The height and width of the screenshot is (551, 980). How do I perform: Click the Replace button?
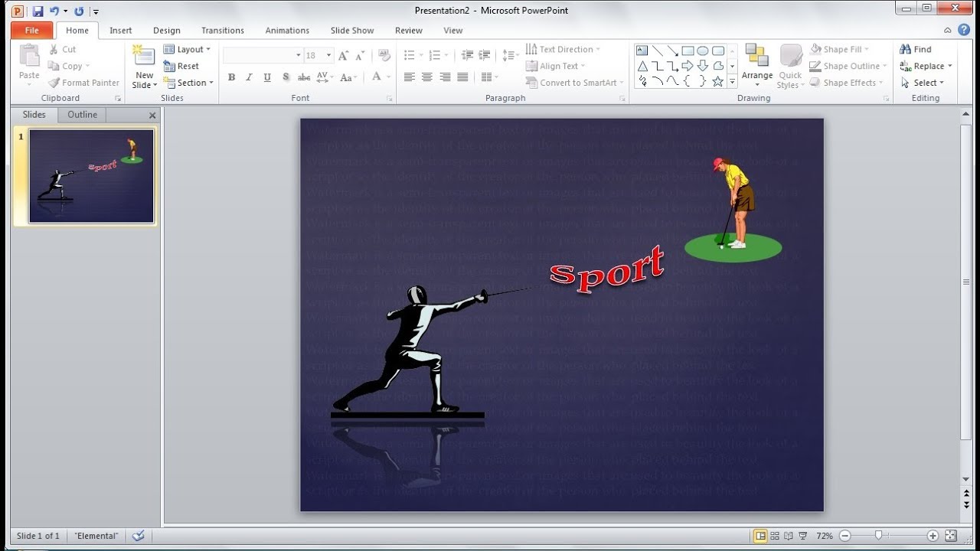[926, 66]
